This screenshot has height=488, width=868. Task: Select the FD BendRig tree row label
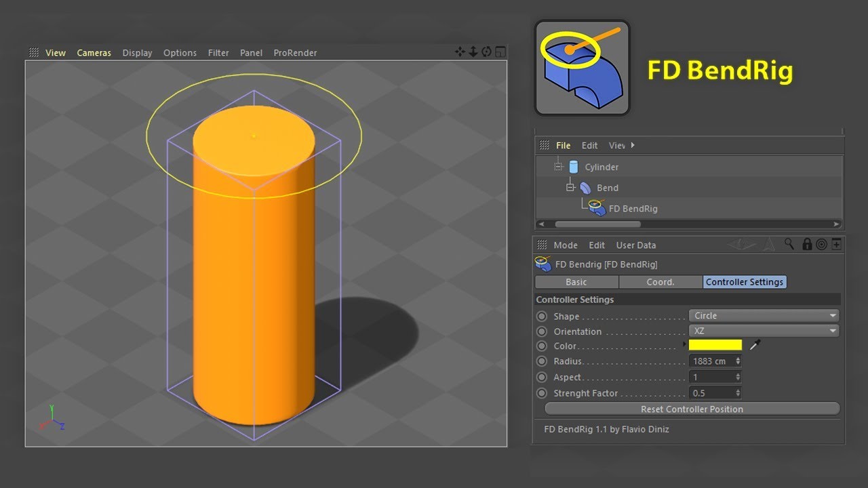pyautogui.click(x=633, y=209)
